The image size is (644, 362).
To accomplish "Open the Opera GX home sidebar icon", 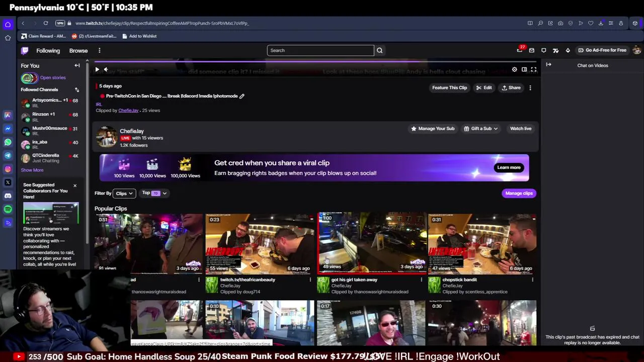I will click(8, 24).
